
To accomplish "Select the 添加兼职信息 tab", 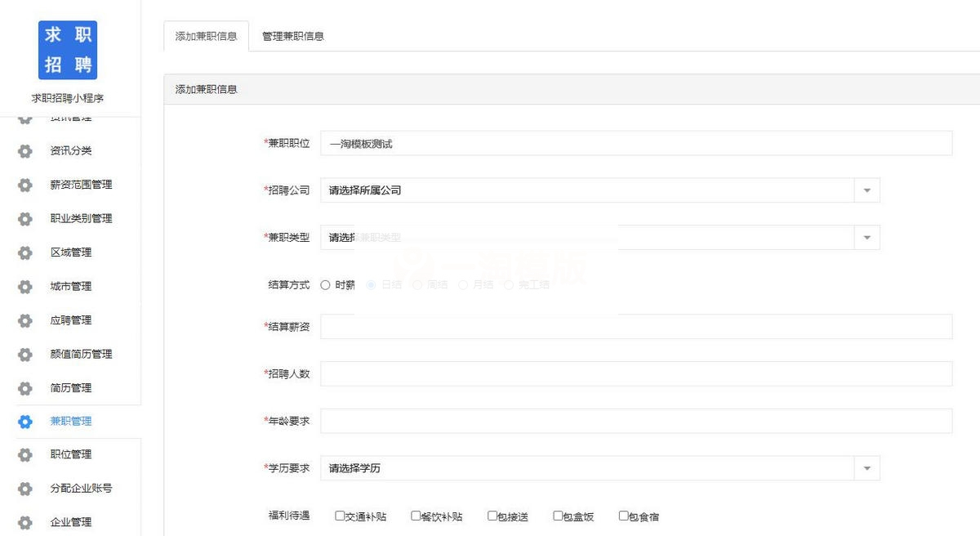I will [x=206, y=36].
